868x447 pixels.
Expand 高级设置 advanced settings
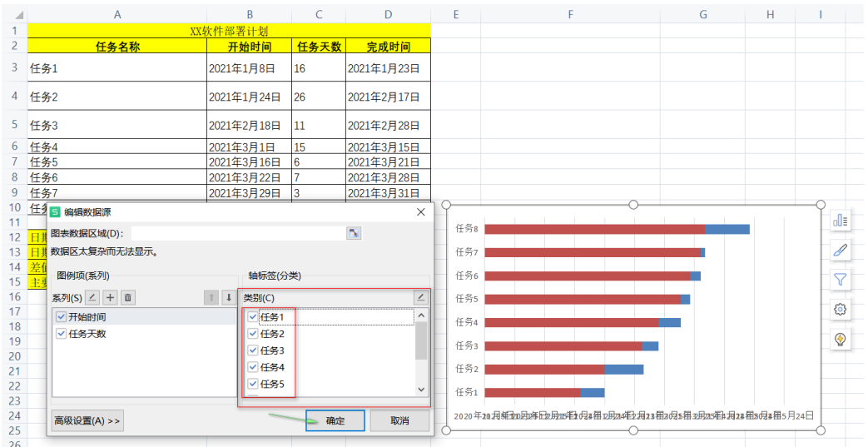(x=87, y=421)
